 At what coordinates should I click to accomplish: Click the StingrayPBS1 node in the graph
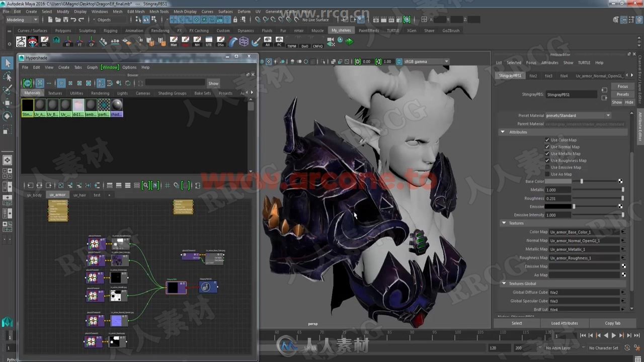176,287
